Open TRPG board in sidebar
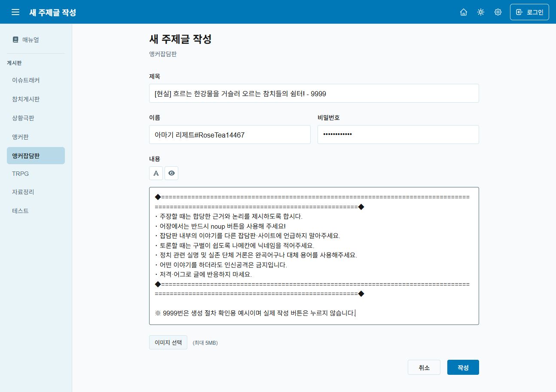 pos(36,174)
